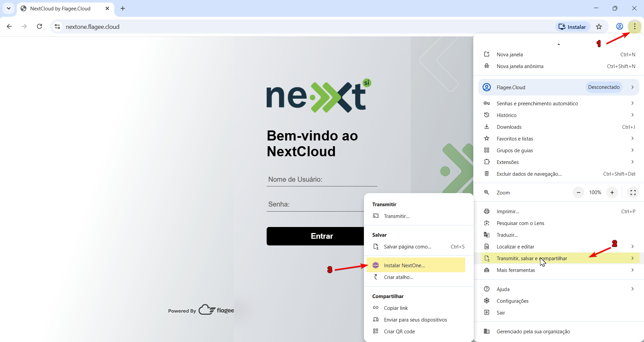644x342 pixels.
Task: Decrease zoom with the minus button
Action: point(578,192)
